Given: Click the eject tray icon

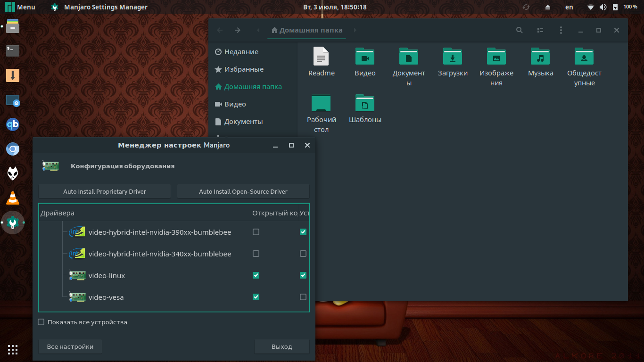Looking at the screenshot, I should (x=548, y=7).
